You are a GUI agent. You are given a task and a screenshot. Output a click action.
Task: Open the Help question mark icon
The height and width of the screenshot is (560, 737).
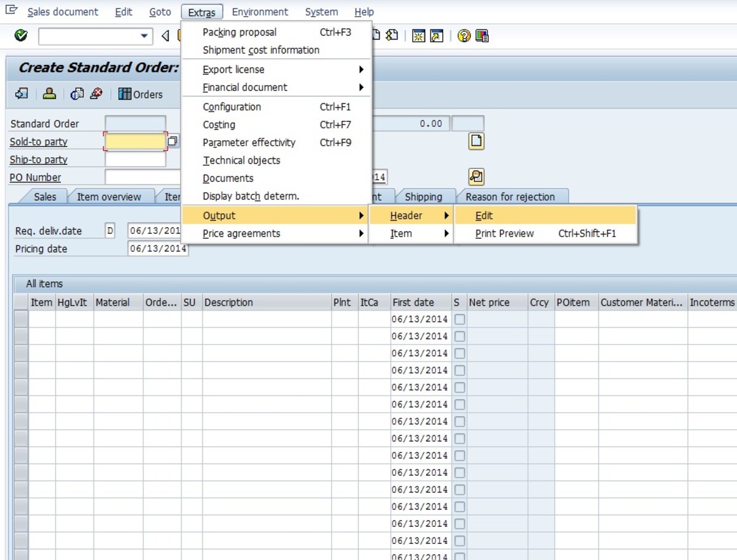pos(464,36)
